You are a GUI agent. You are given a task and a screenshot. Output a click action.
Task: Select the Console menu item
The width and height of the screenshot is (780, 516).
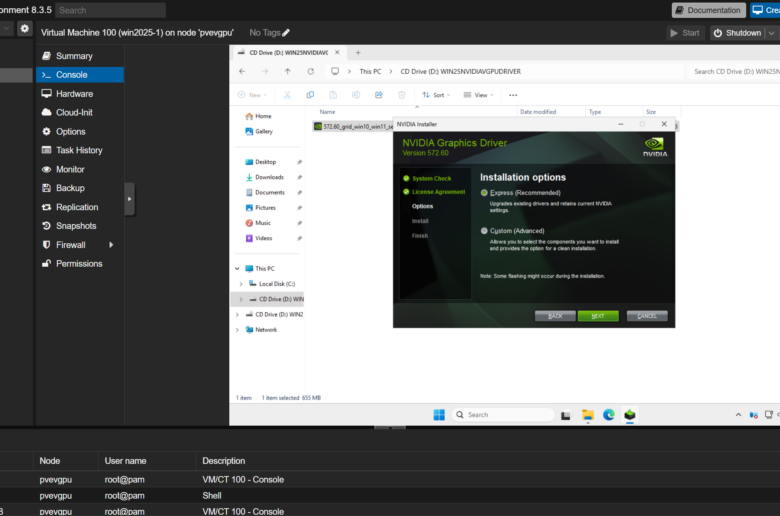[80, 75]
